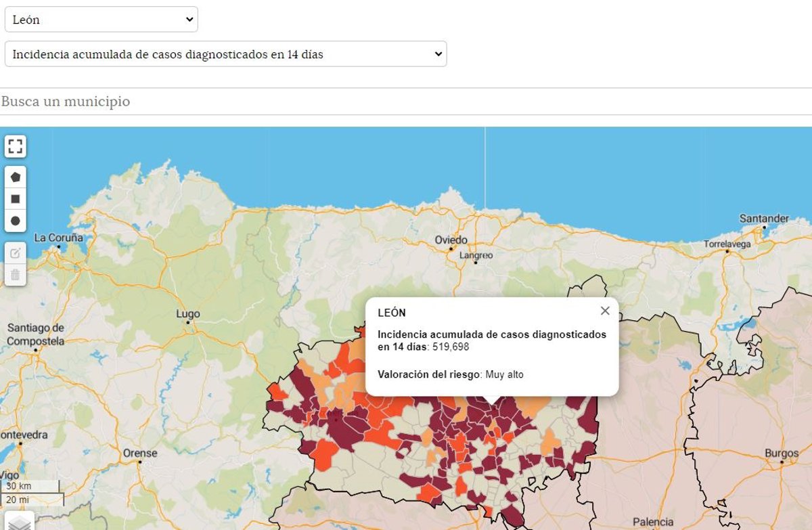The height and width of the screenshot is (530, 812).
Task: Click the Orense city label
Action: tap(140, 453)
